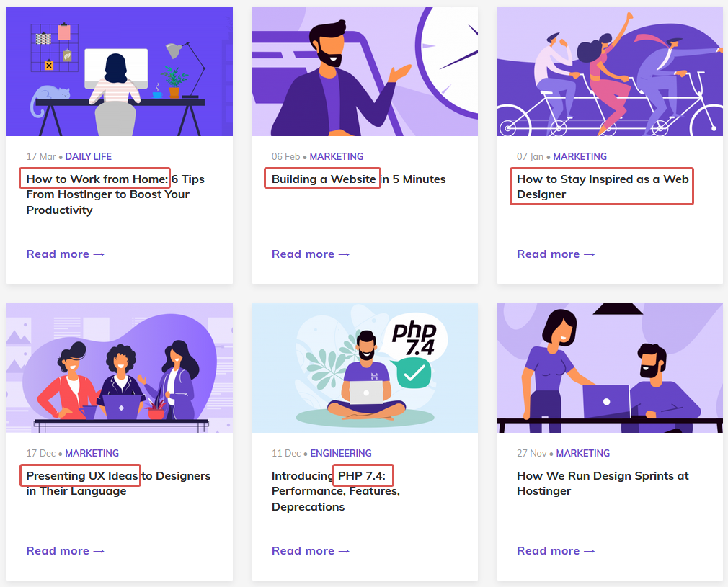The image size is (728, 587).
Task: Open the PHP 7.4 illustration thumbnail
Action: point(365,367)
